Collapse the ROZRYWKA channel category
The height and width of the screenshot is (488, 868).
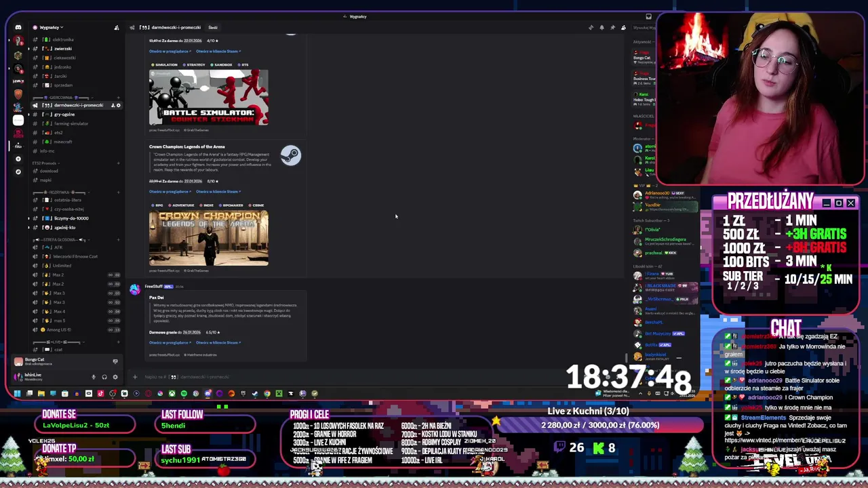point(60,192)
